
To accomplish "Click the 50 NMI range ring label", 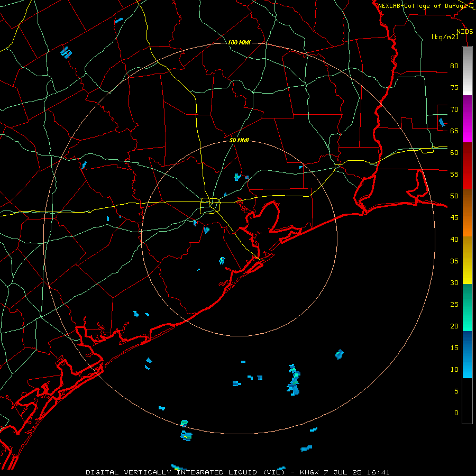I will (x=239, y=140).
